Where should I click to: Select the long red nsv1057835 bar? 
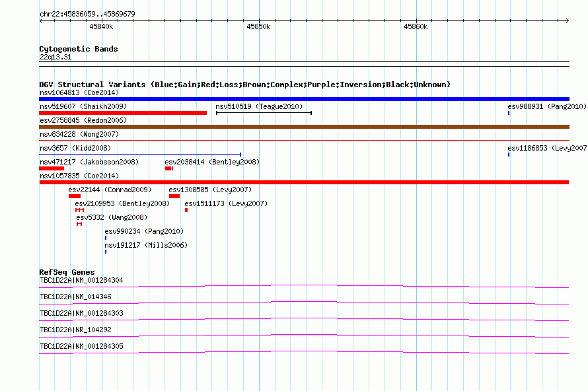coord(304,182)
